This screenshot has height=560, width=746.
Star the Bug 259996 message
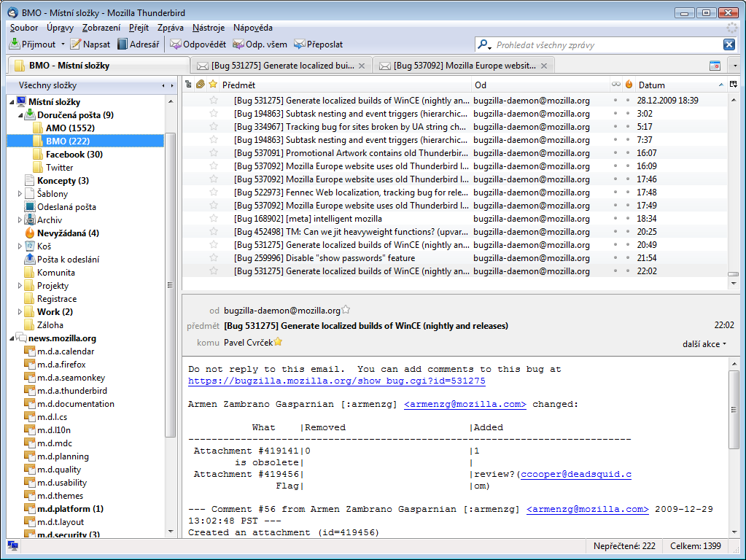[x=214, y=258]
